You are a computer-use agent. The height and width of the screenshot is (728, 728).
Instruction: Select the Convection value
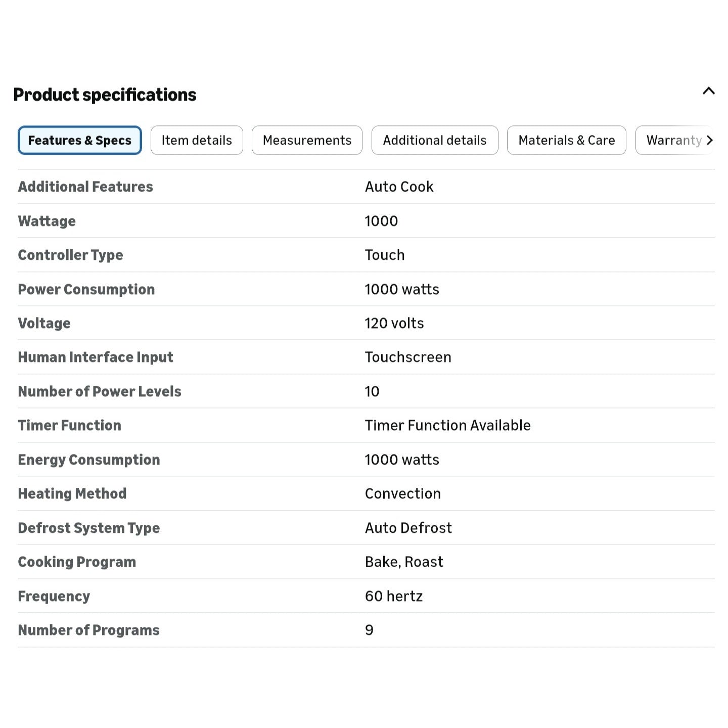click(403, 493)
